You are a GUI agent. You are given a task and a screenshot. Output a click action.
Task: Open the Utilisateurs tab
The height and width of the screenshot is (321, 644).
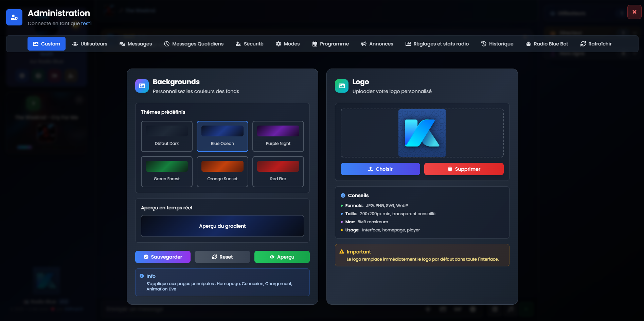pos(90,44)
